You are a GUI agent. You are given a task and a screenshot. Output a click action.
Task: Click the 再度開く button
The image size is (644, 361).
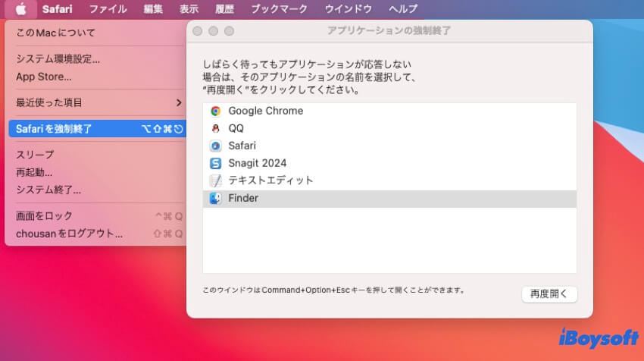pyautogui.click(x=549, y=294)
